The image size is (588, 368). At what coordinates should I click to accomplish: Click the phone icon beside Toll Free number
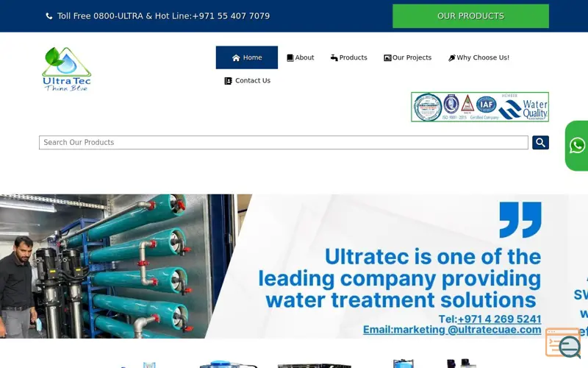tap(49, 16)
